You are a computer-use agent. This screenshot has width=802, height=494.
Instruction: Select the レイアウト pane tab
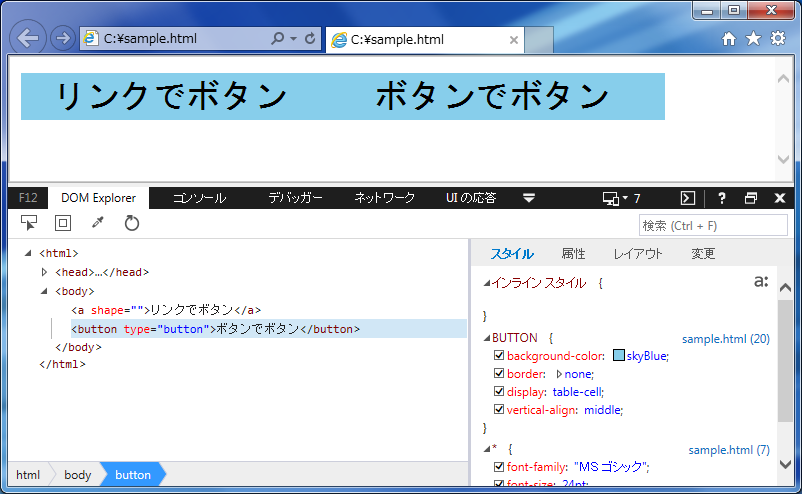point(638,254)
